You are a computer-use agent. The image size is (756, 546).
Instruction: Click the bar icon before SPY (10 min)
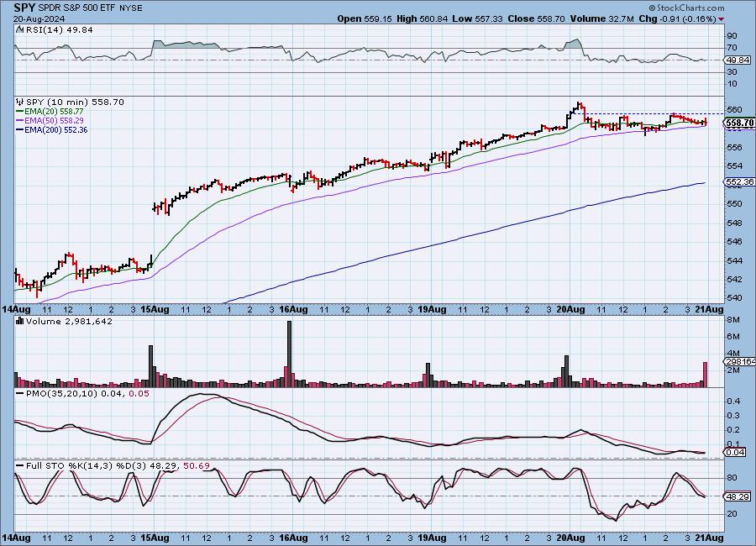pyautogui.click(x=20, y=102)
